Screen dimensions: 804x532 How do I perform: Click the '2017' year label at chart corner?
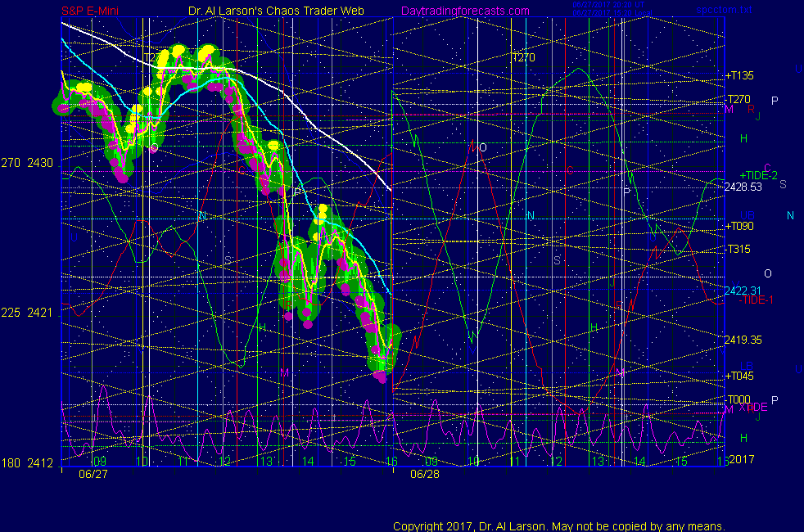tap(742, 459)
